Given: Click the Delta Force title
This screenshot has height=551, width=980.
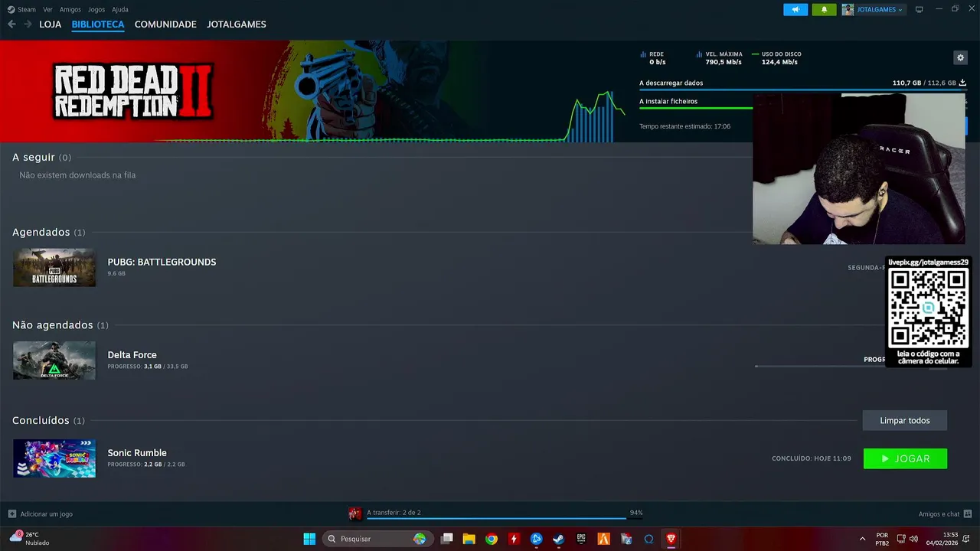Looking at the screenshot, I should tap(132, 355).
